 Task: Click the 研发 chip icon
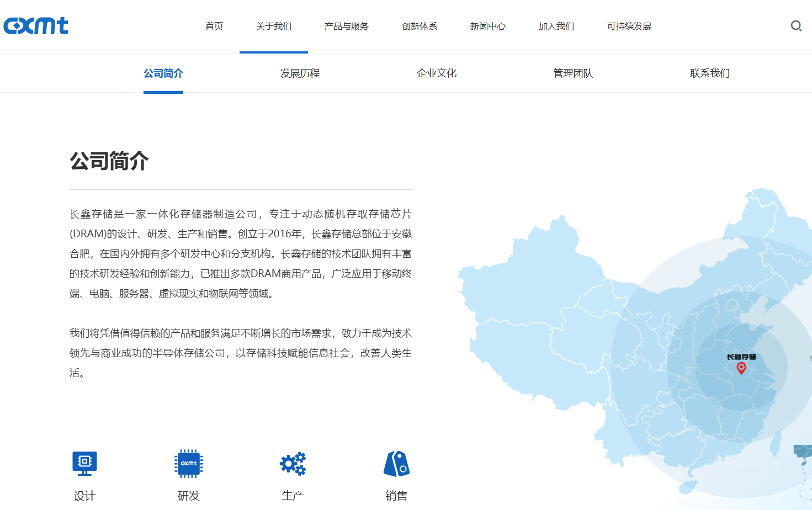(189, 464)
